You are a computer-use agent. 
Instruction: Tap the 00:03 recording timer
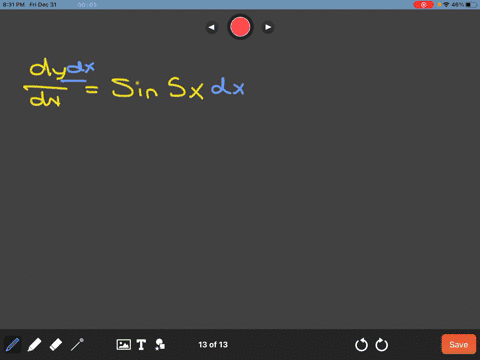pos(87,5)
